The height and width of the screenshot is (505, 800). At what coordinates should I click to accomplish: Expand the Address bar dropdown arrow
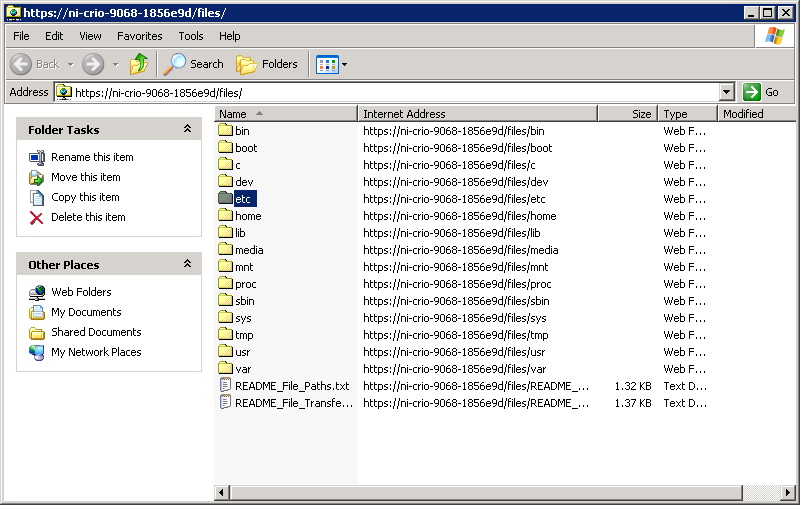point(727,92)
